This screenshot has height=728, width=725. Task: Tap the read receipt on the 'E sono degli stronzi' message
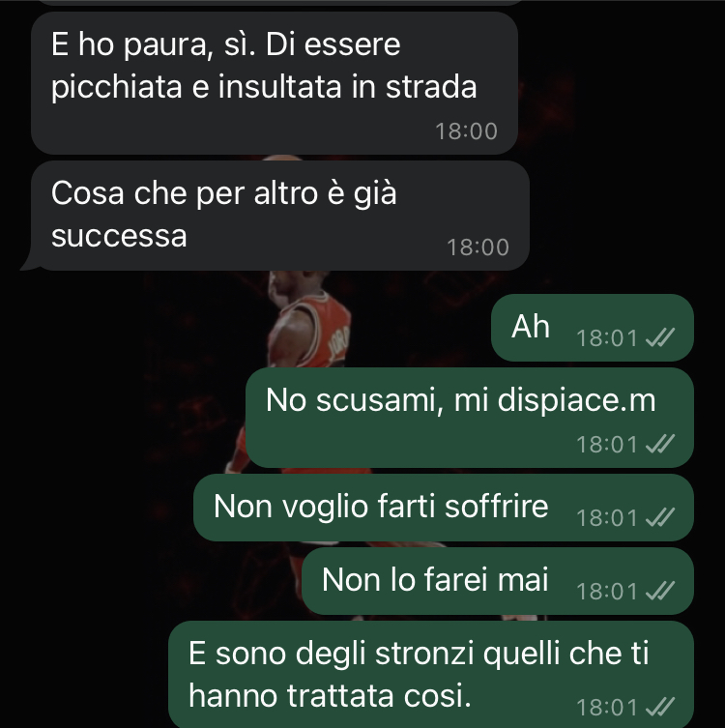point(660,707)
